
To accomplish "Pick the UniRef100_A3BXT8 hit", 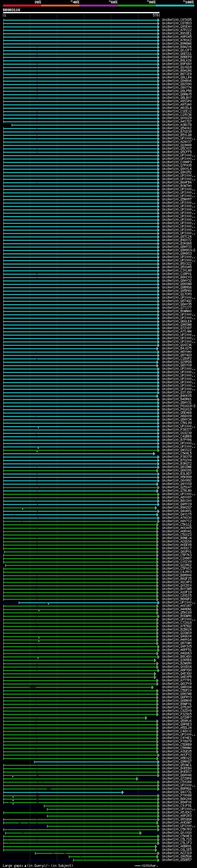I will (177, 125).
